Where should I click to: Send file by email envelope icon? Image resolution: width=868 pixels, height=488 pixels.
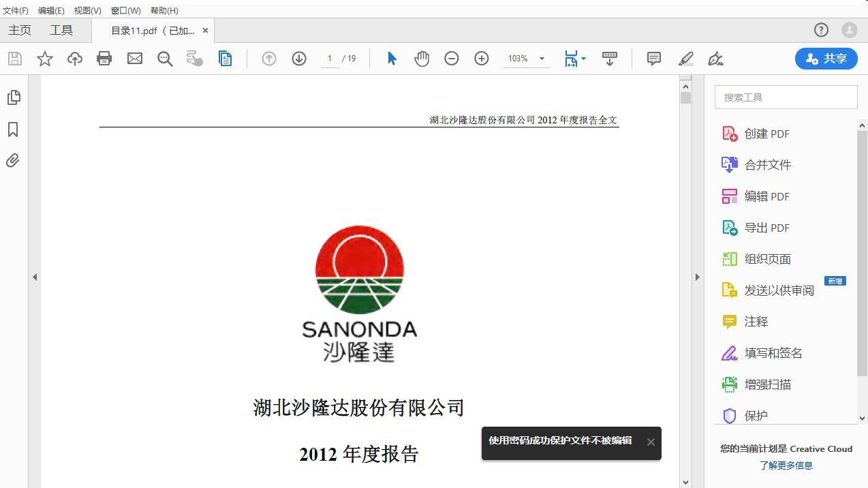pos(135,59)
